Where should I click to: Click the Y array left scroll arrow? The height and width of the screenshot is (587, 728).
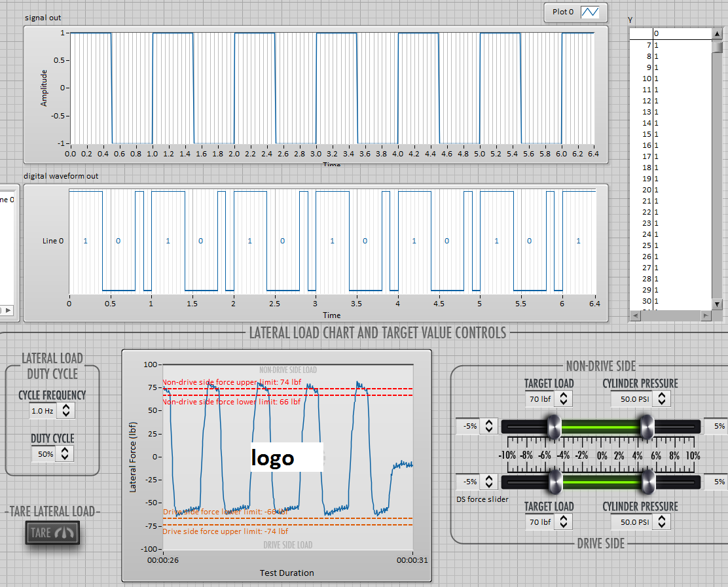pos(635,315)
